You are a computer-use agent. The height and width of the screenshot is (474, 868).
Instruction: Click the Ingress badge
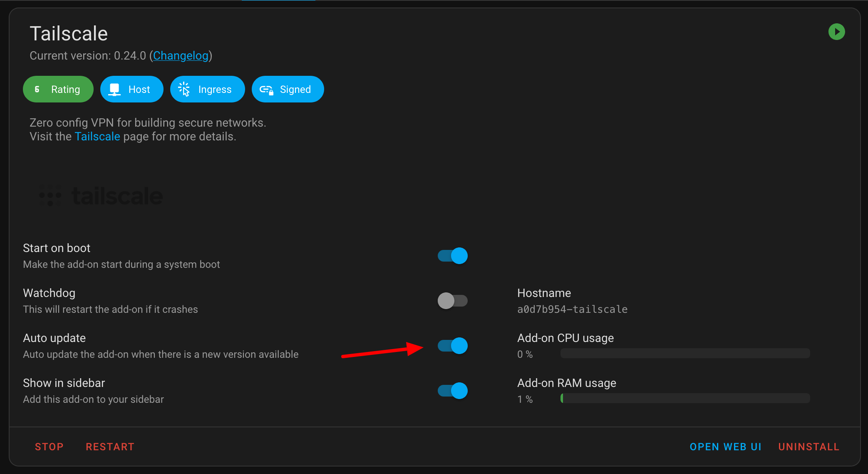point(207,89)
